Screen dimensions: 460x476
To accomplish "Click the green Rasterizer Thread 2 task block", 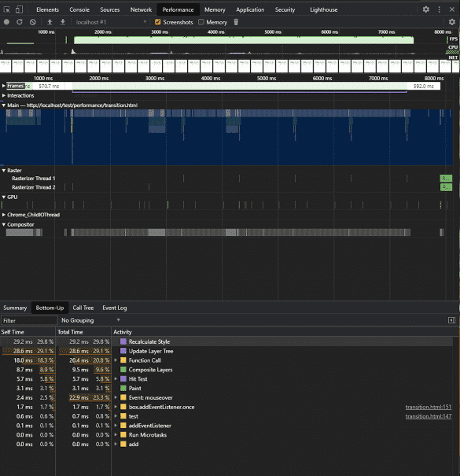I will [446, 187].
